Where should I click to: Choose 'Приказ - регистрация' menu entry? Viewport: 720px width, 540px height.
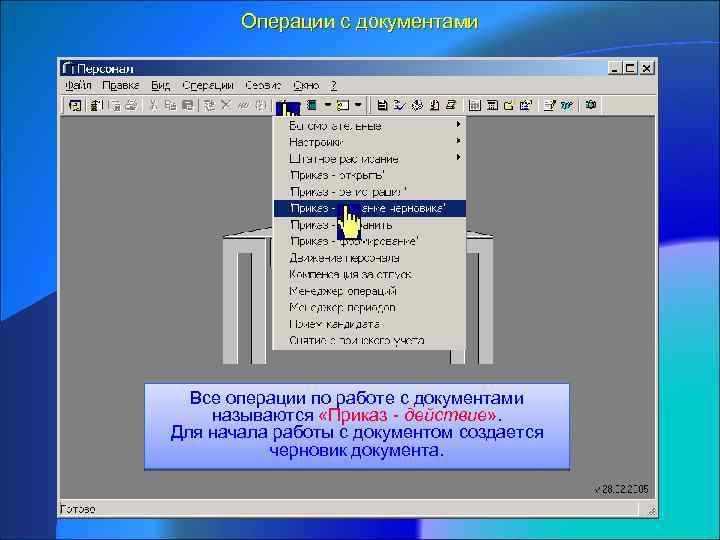click(370, 192)
